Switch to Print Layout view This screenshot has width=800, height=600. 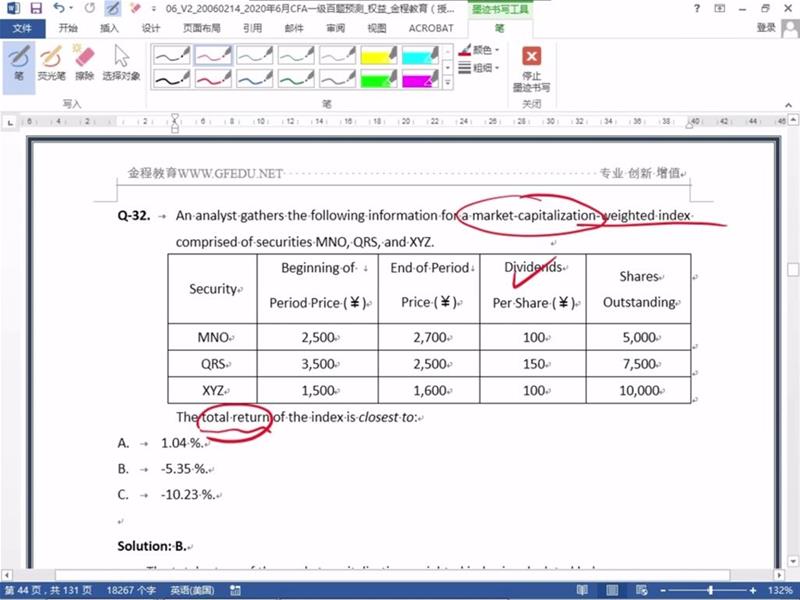(x=612, y=590)
